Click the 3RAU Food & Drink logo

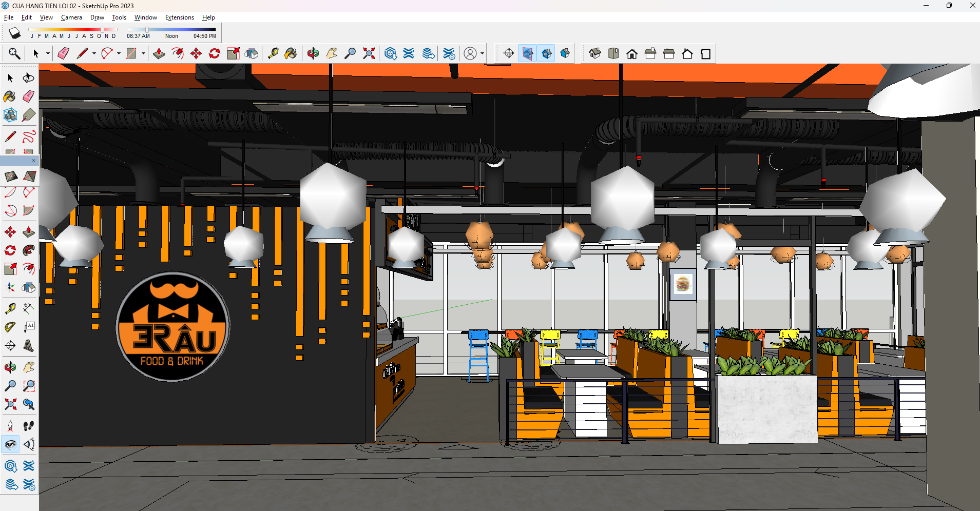click(x=172, y=326)
